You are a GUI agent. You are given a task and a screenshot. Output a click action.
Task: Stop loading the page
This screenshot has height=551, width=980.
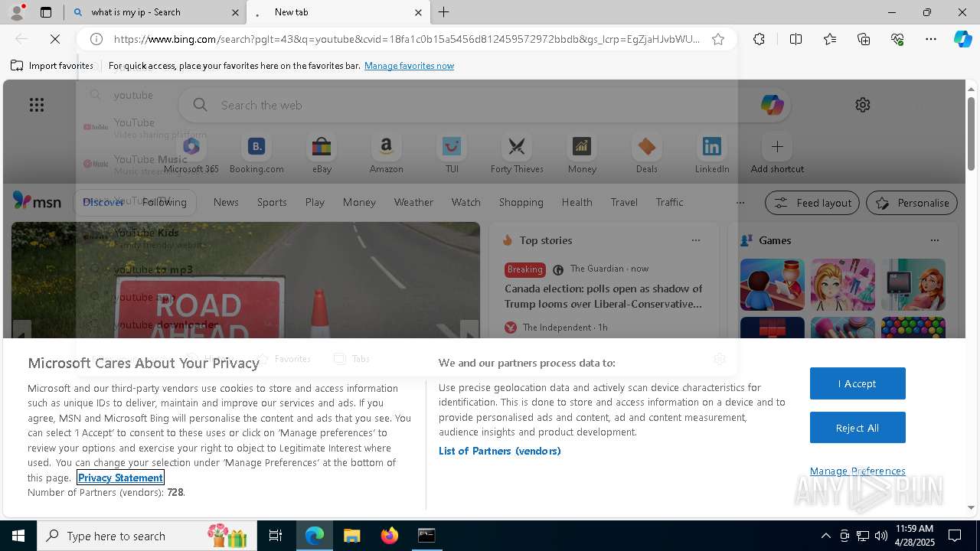pos(55,39)
